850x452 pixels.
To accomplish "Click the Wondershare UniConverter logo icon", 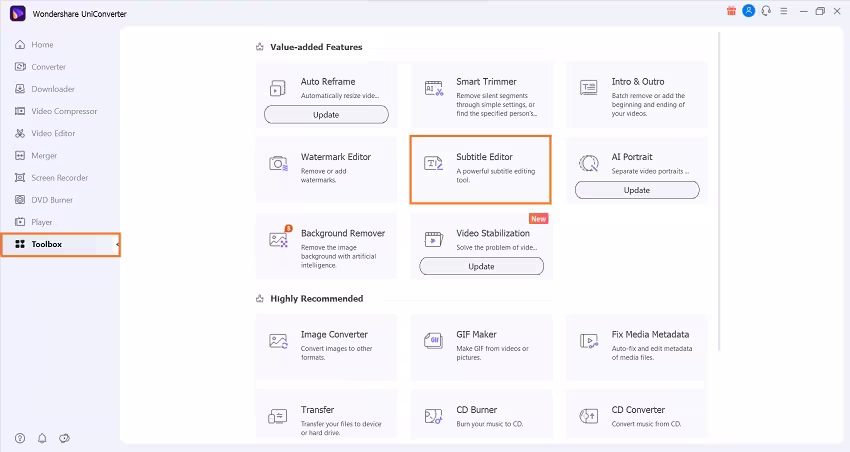I will pyautogui.click(x=18, y=14).
